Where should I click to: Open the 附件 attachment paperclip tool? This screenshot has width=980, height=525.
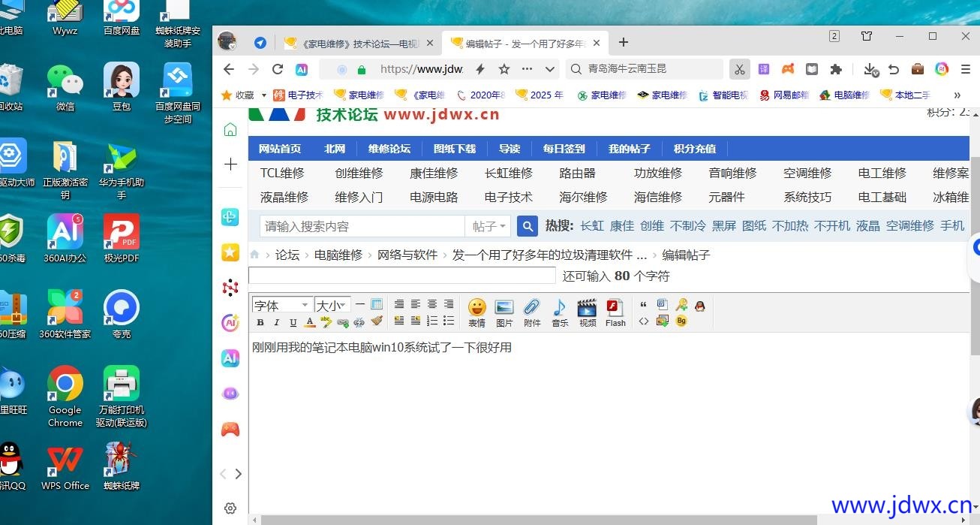[x=532, y=311]
